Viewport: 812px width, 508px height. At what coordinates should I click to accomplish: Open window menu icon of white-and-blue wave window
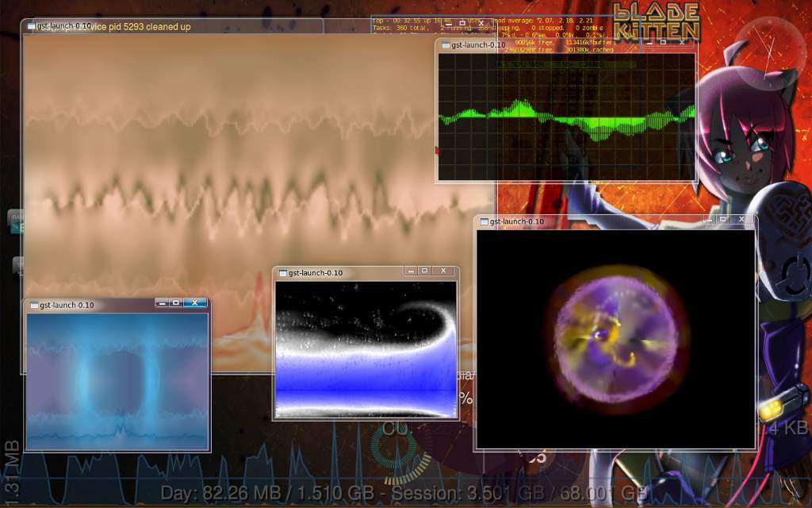coord(283,273)
